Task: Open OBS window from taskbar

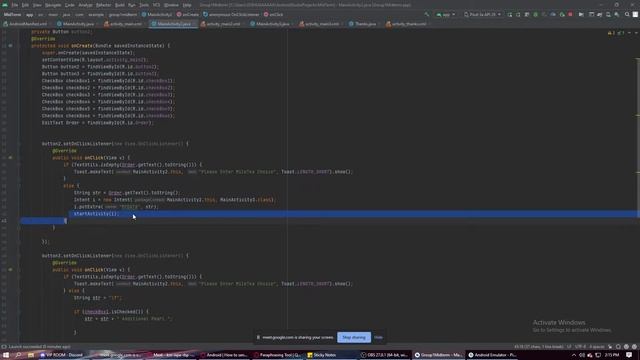Action: click(x=384, y=355)
